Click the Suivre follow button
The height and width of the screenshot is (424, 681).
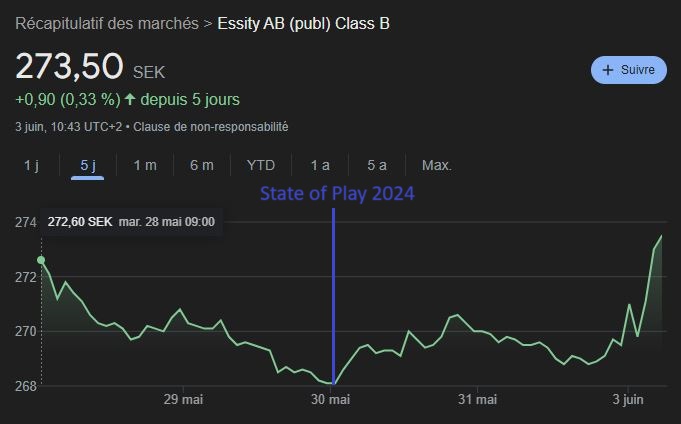coord(628,70)
